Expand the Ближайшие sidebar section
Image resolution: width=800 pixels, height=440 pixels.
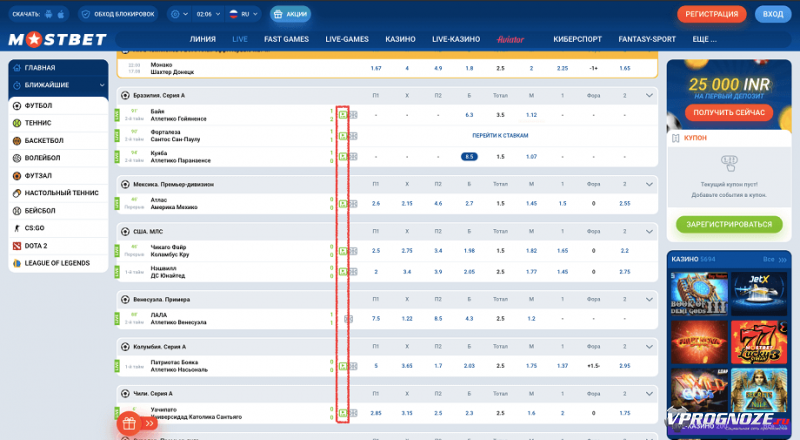pos(58,85)
